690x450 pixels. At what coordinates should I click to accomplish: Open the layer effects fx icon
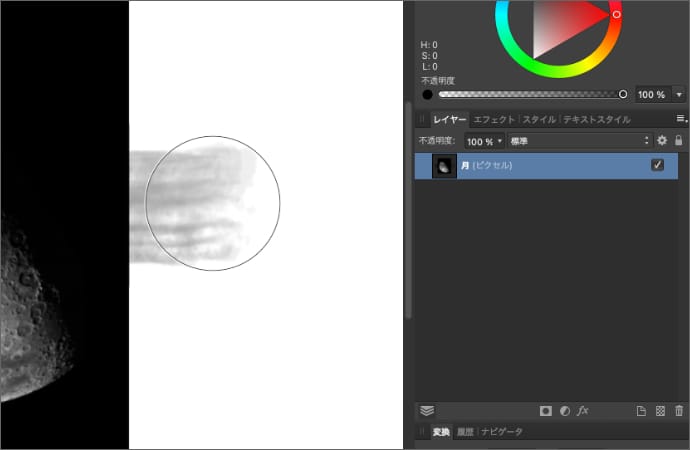583,410
